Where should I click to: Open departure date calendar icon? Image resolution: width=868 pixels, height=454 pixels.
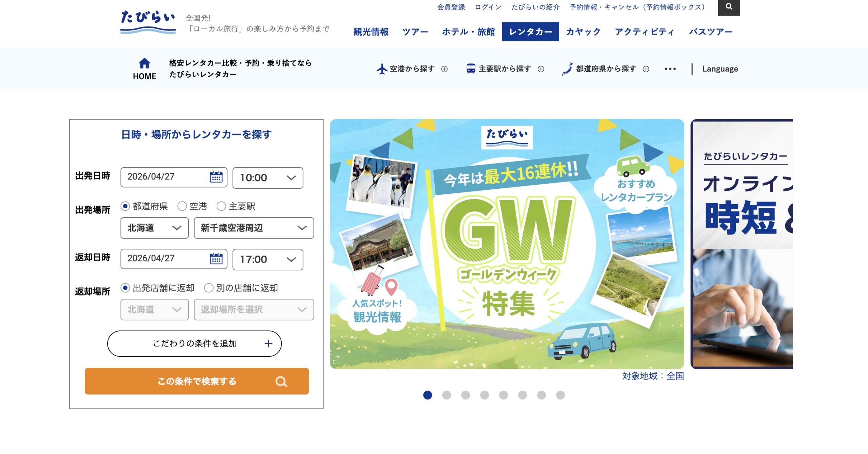pyautogui.click(x=216, y=177)
